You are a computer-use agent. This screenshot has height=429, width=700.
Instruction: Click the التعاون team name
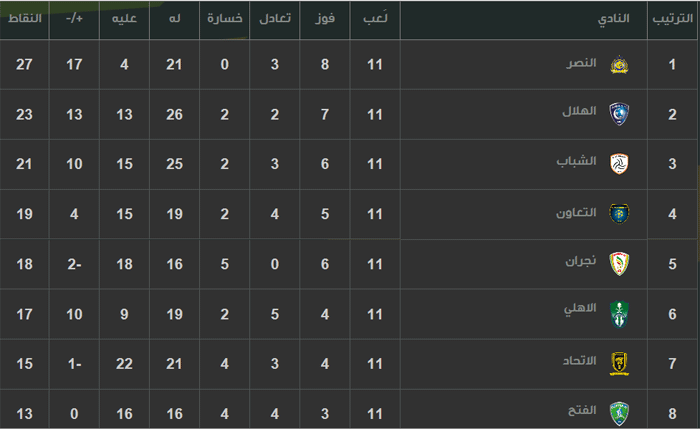(576, 212)
